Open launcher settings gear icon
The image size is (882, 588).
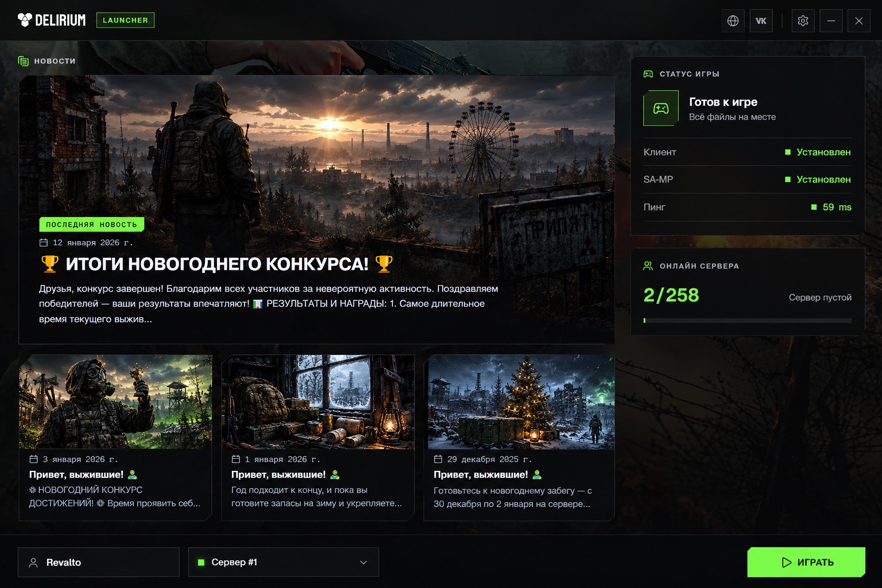[803, 21]
